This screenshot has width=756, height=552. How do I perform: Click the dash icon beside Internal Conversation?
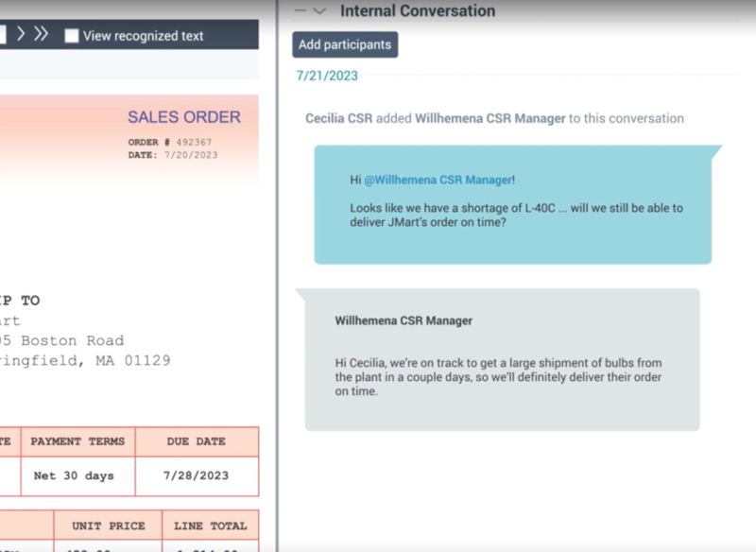click(x=301, y=11)
